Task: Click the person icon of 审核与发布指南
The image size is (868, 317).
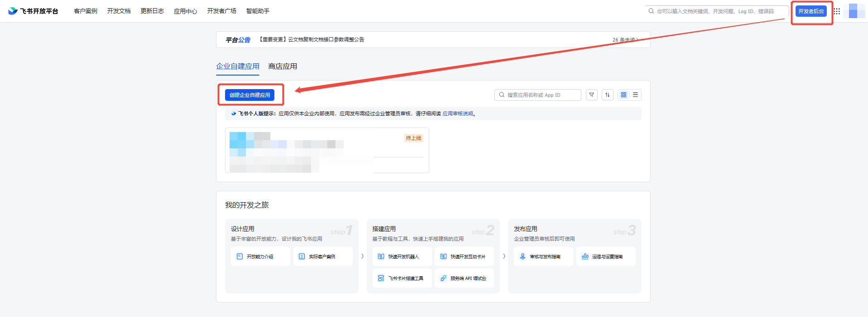Action: click(523, 256)
